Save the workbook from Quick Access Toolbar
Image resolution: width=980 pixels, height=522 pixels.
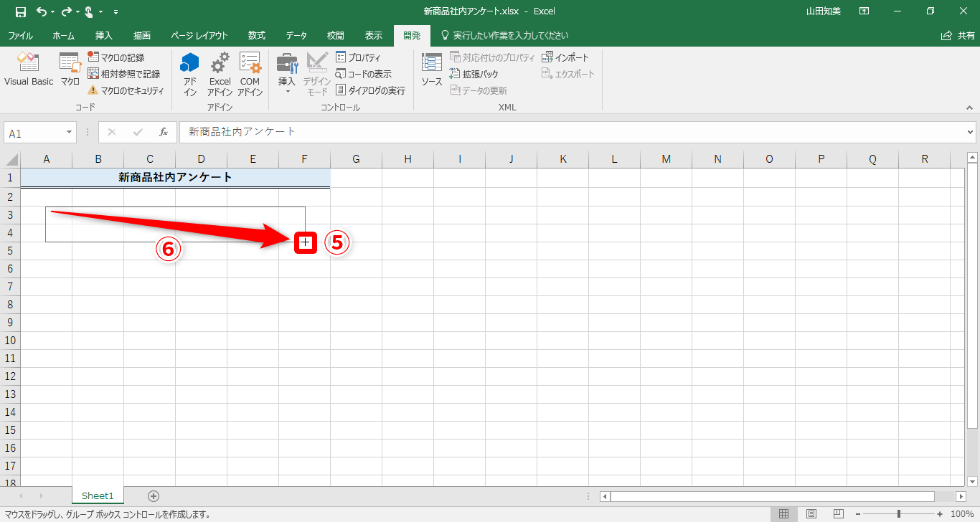[21, 11]
